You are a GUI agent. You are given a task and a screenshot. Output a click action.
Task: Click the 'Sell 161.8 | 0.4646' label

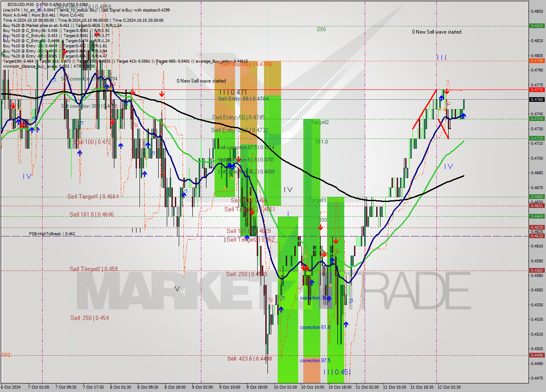point(92,214)
